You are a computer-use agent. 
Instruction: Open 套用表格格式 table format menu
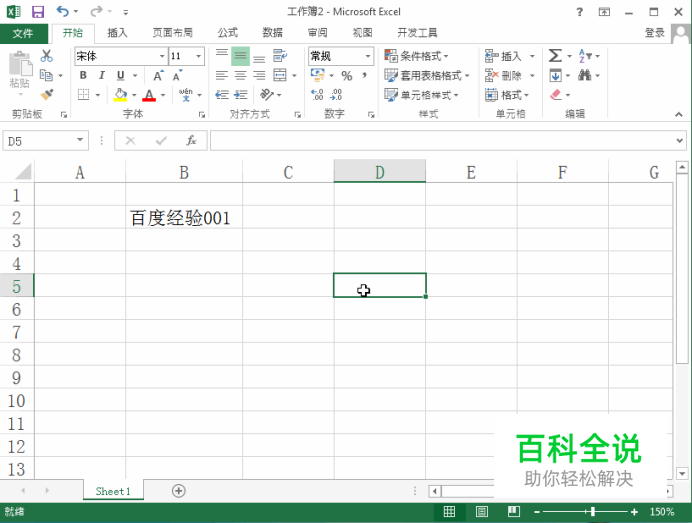(x=426, y=75)
